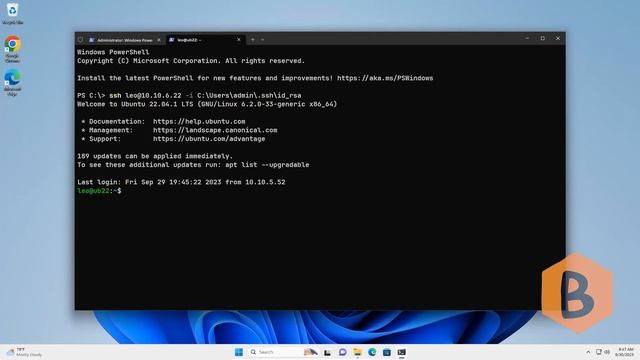This screenshot has width=640, height=360.
Task: Click the 'Welcome to Ubuntu 22.04.1 LTS' line
Action: [207, 104]
